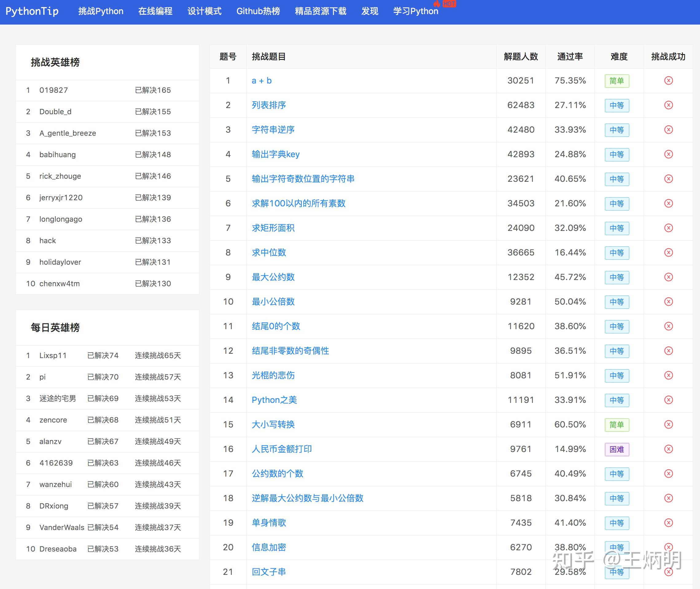The width and height of the screenshot is (700, 589).
Task: Open the 最大公约数 challenge
Action: (273, 277)
